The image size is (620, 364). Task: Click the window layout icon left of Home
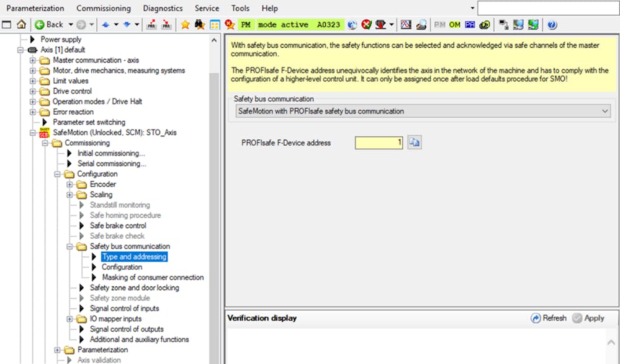(6, 25)
